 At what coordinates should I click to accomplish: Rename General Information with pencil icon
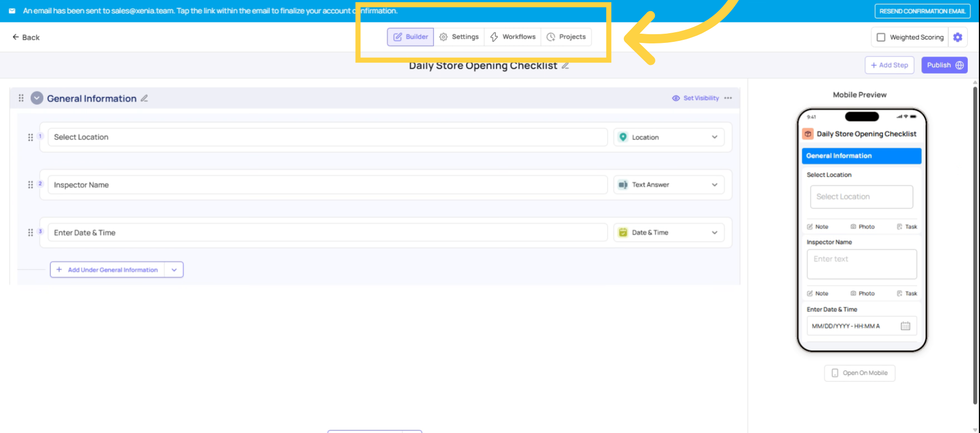144,98
